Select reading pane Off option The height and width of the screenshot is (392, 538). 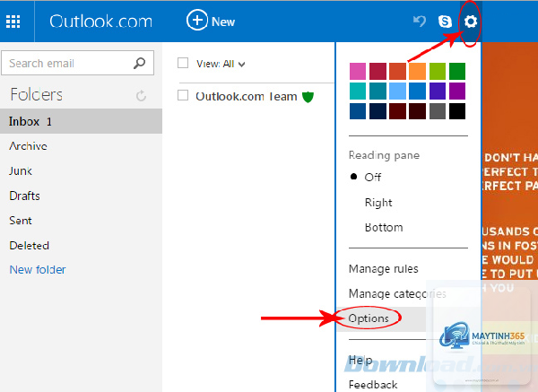coord(373,177)
